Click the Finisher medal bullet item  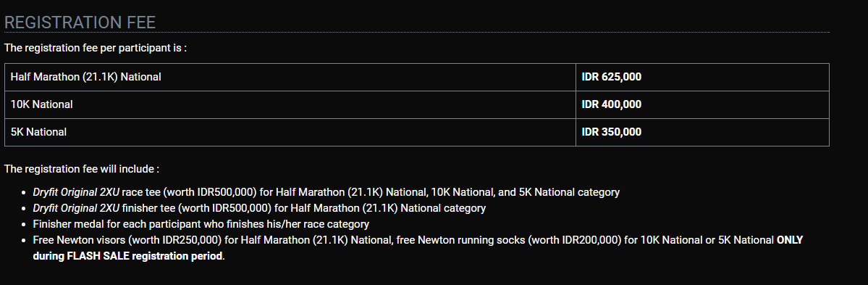coord(201,225)
